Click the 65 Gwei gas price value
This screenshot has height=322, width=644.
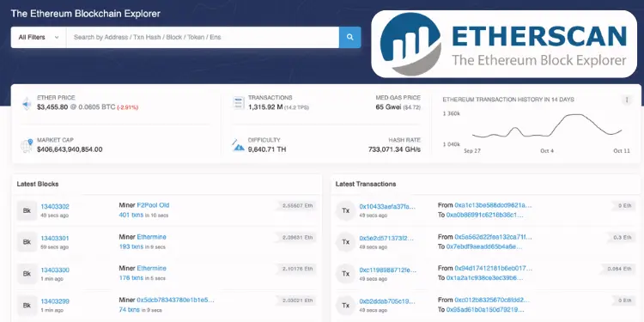[x=388, y=106]
